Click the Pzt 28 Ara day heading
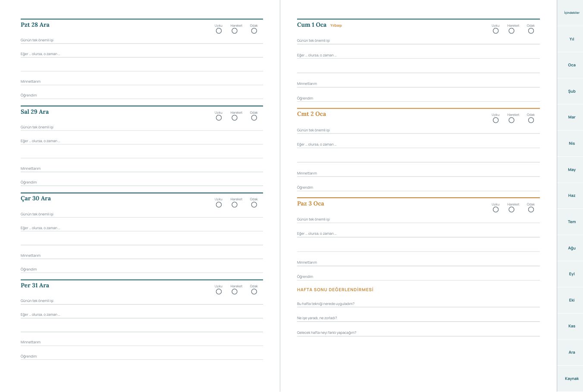Image resolution: width=583 pixels, height=392 pixels. [x=35, y=25]
